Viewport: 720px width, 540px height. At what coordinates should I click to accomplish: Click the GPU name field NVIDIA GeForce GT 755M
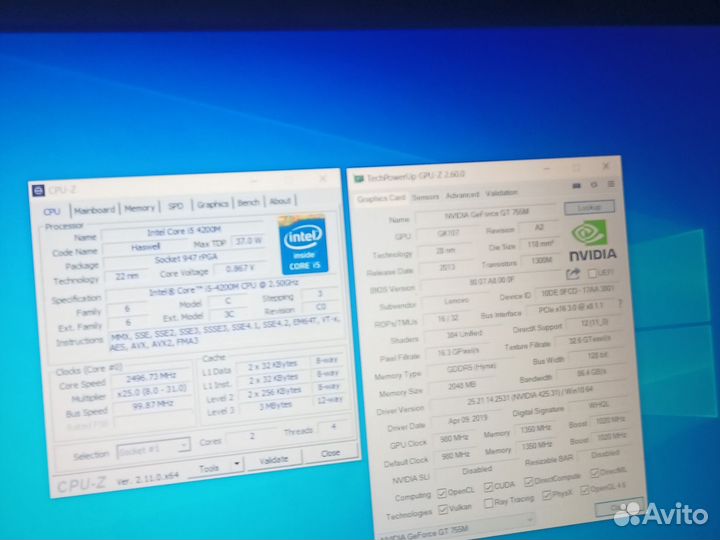coord(486,214)
